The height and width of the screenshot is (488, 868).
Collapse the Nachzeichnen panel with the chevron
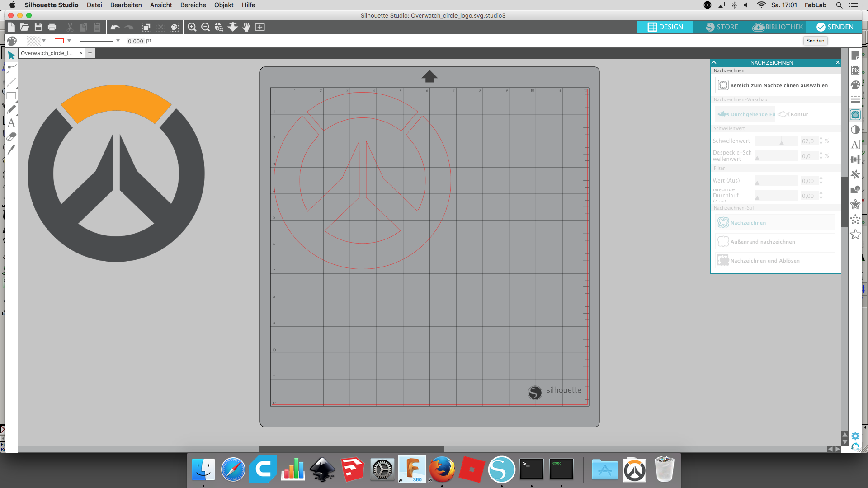(x=714, y=62)
